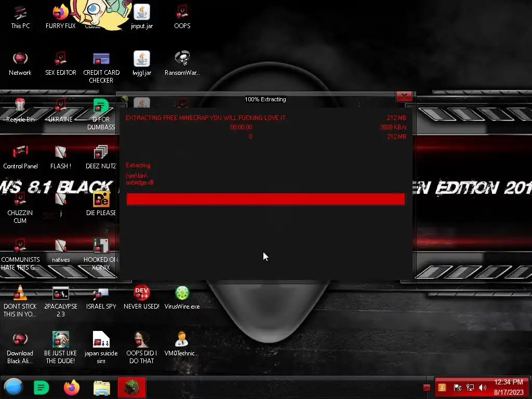Open the DIE PLEASE Adobe icon

101,204
